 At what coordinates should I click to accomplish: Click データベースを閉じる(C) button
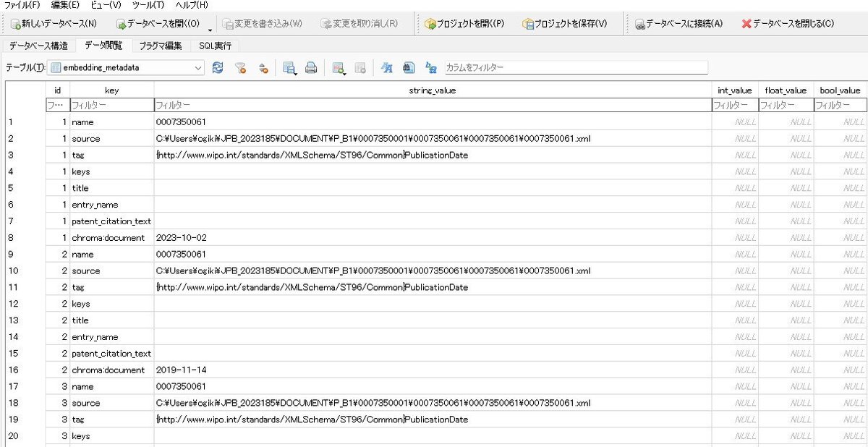point(787,23)
